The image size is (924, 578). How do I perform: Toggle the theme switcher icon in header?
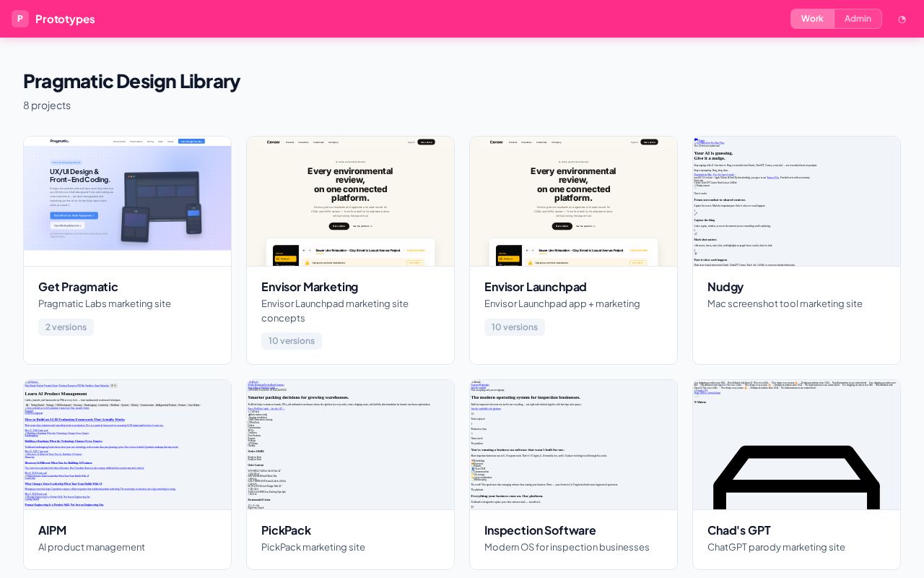coord(902,19)
